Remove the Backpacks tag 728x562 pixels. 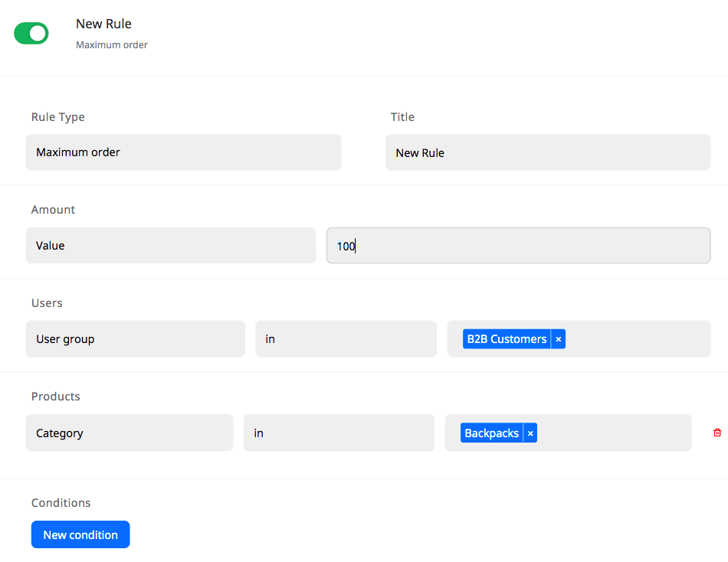[x=530, y=433]
